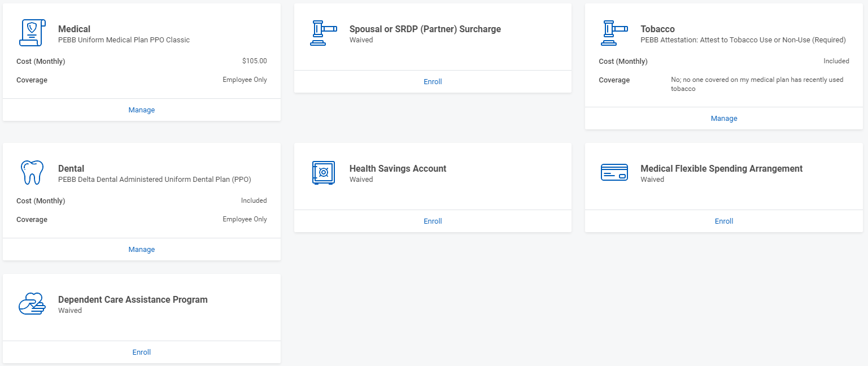Viewport: 868px width, 366px height.
Task: Select the Medical 'Coverage' label
Action: [32, 80]
